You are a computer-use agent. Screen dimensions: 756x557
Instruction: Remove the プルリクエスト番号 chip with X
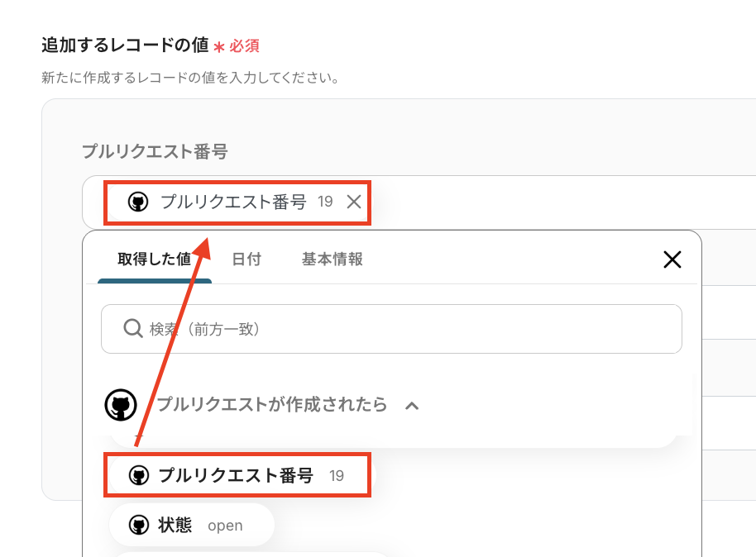(x=354, y=202)
